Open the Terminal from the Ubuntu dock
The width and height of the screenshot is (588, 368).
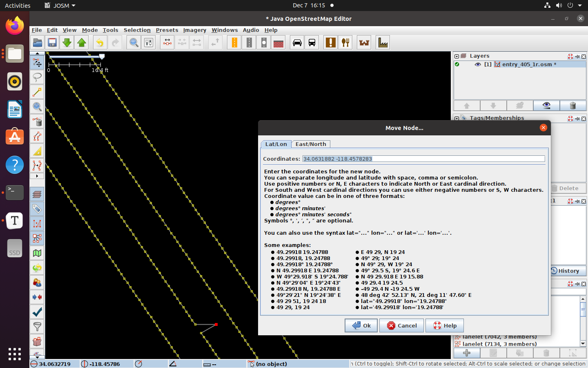[15, 193]
